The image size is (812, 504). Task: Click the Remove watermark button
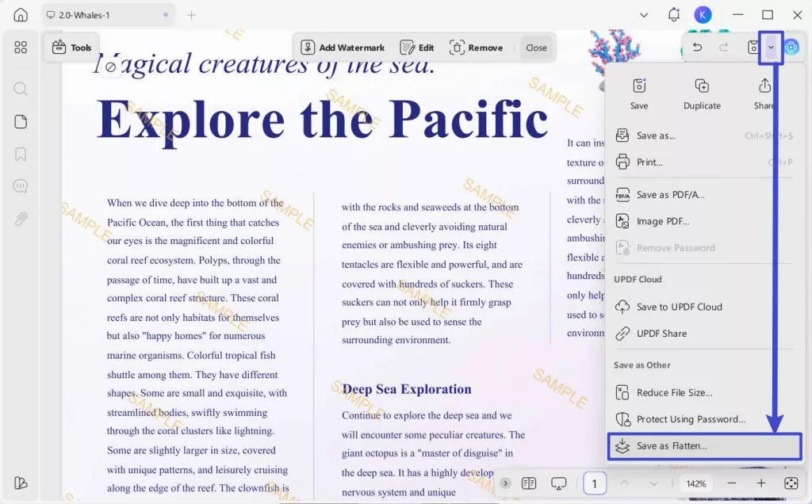click(477, 48)
